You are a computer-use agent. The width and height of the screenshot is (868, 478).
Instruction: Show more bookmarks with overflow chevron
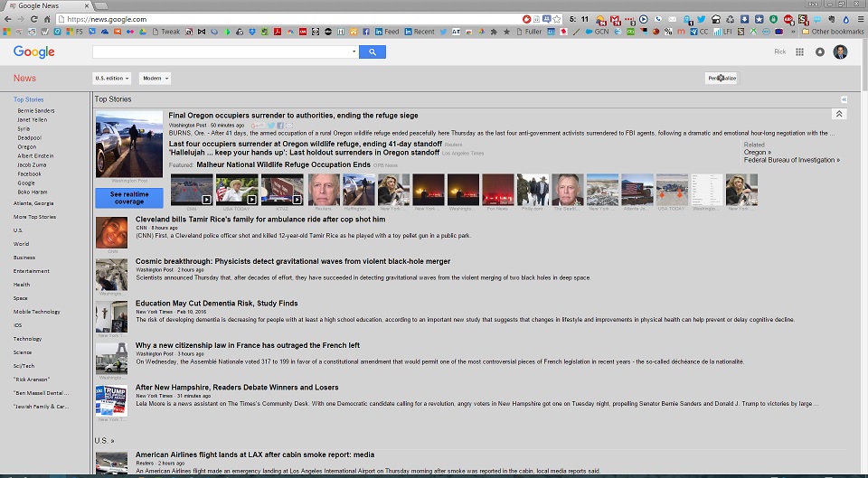pos(793,32)
